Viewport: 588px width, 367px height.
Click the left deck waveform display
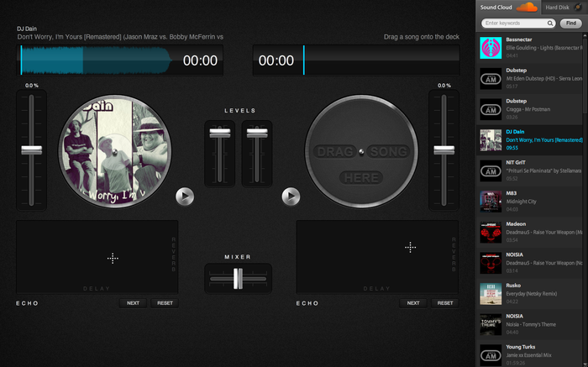97,60
